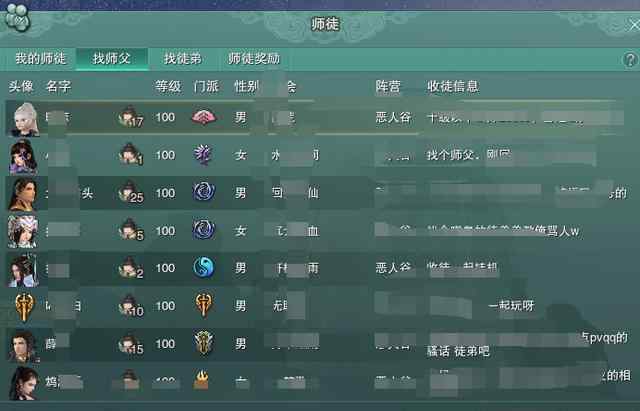Click the 阵营 column header
640x411 pixels.
[388, 87]
